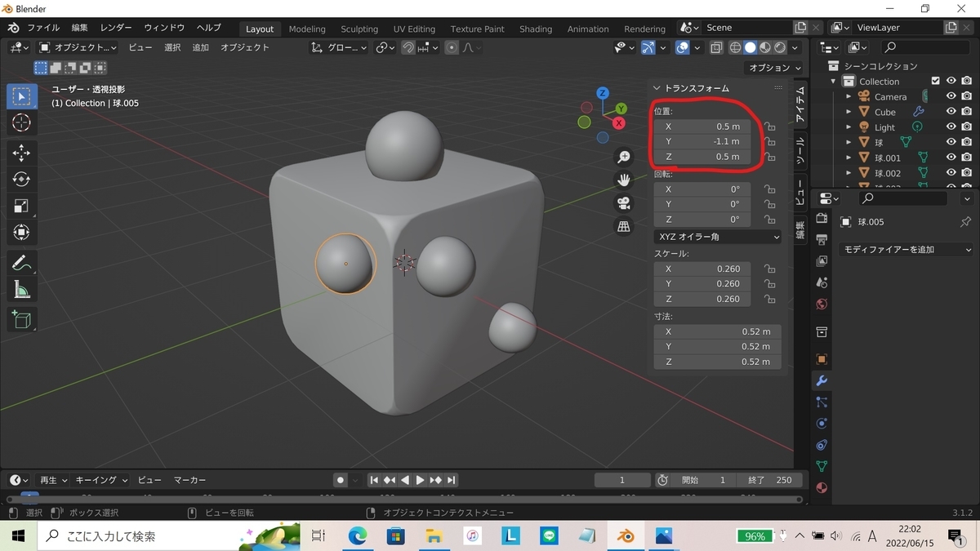Open World properties tab
This screenshot has width=980, height=551.
click(822, 304)
